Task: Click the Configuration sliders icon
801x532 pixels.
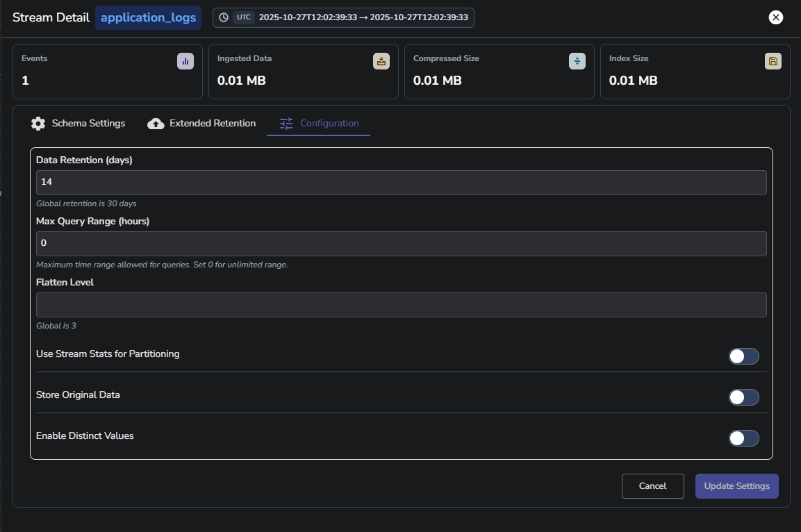Action: [x=286, y=123]
